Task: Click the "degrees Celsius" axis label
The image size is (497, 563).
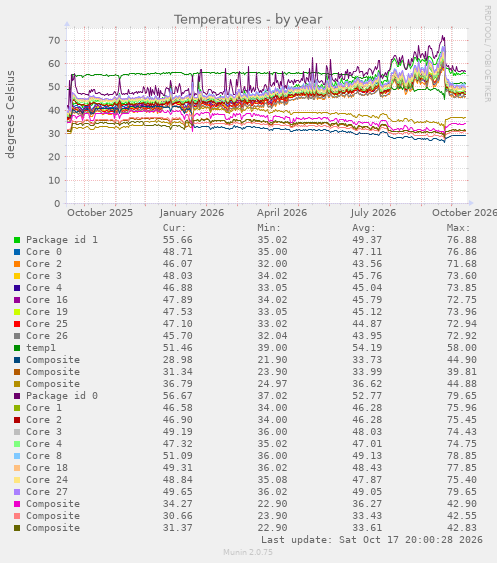Action: [x=10, y=114]
